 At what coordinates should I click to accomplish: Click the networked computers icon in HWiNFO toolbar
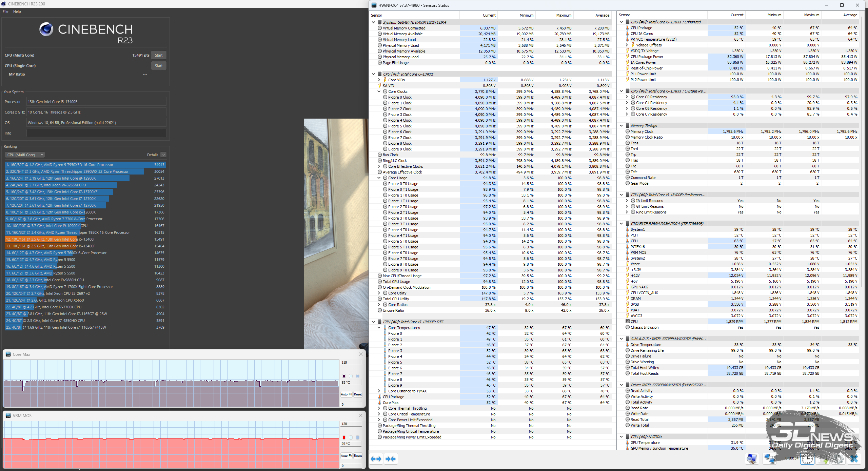point(770,459)
